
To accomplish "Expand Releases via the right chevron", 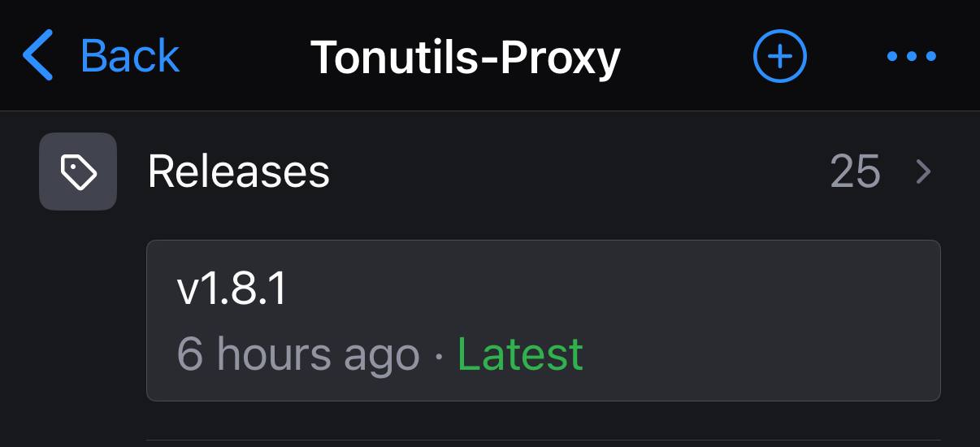I will [x=923, y=171].
